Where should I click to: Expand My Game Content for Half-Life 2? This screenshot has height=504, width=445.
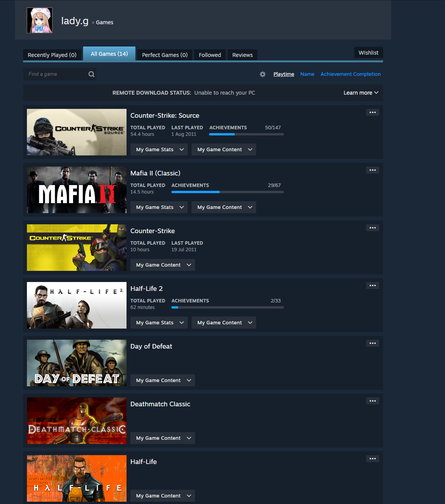tap(224, 322)
